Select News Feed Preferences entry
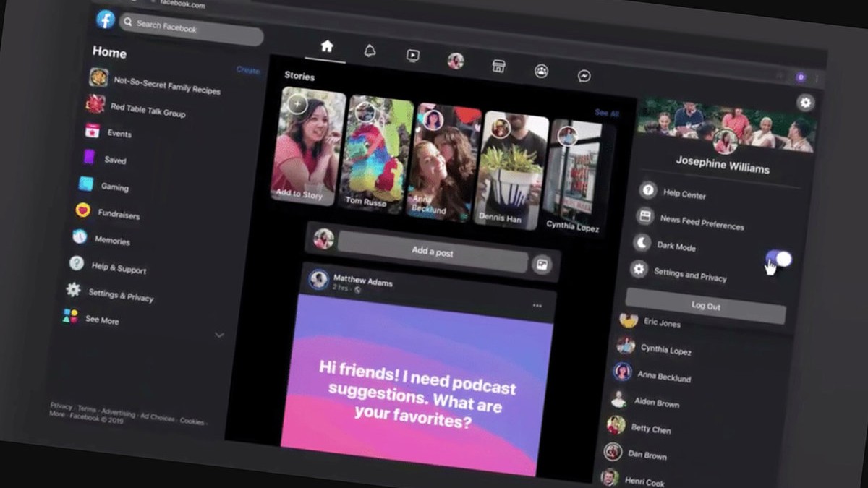 [x=702, y=221]
